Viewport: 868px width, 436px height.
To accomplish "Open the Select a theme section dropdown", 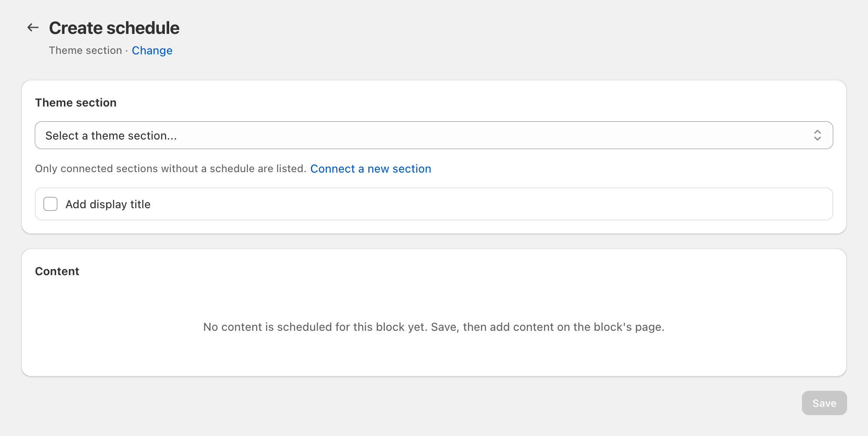I will pos(434,135).
